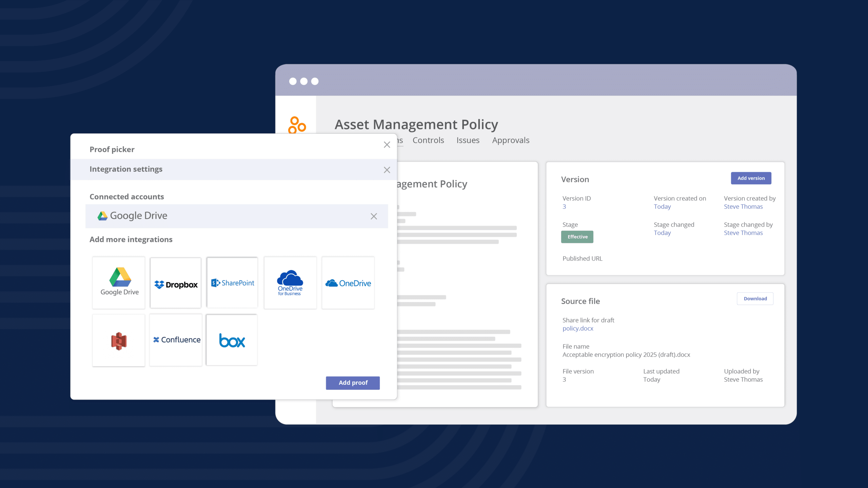Pick the SharePoint integration tile
The height and width of the screenshot is (488, 868).
[x=232, y=283]
